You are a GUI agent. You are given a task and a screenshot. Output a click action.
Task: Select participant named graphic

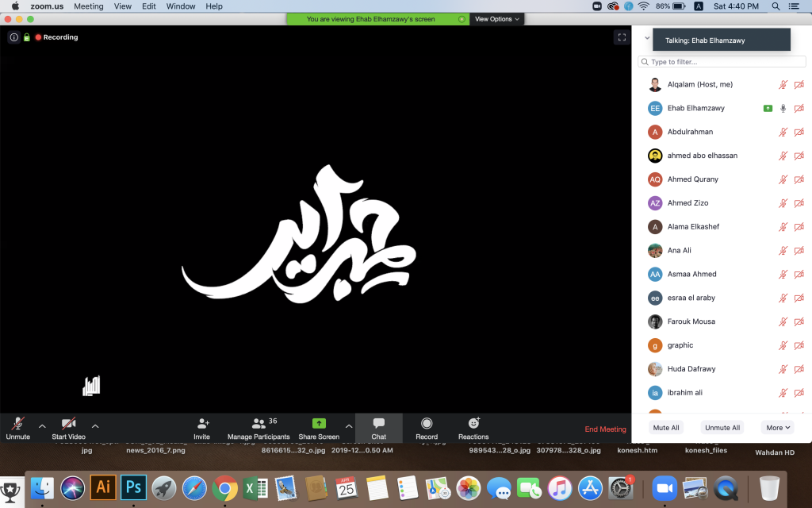722,345
